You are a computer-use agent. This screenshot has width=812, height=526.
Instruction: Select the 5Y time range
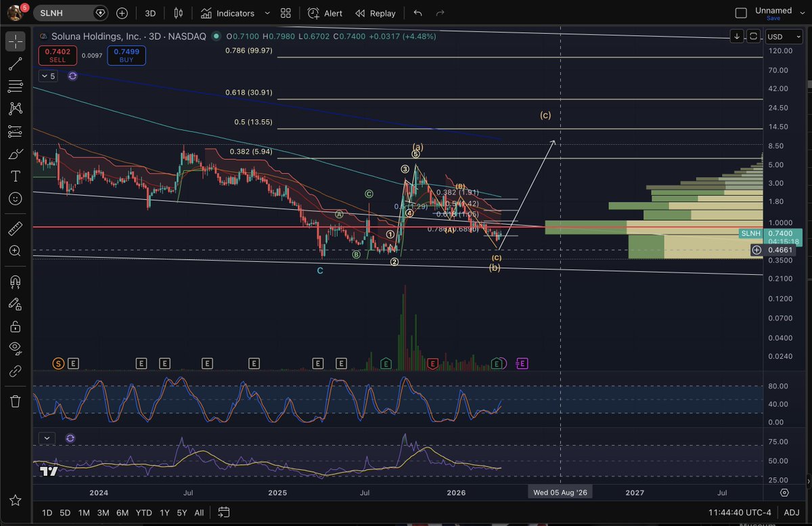[182, 512]
